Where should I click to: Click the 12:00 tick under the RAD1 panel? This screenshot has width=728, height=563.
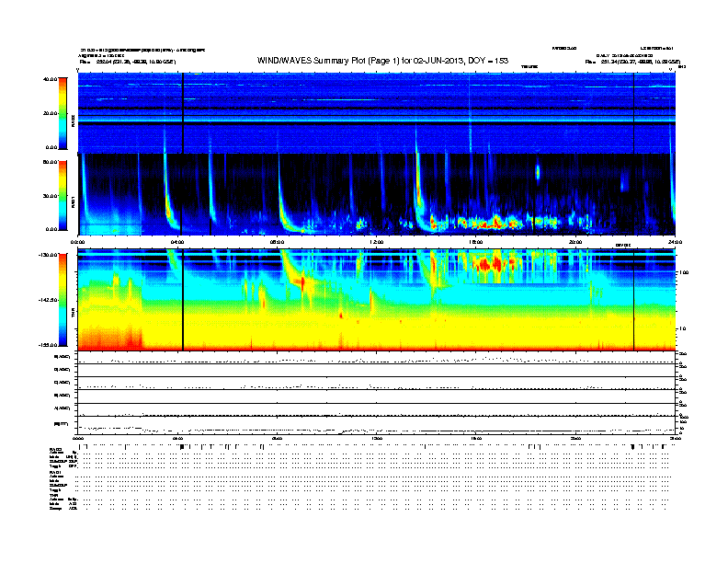pyautogui.click(x=376, y=242)
